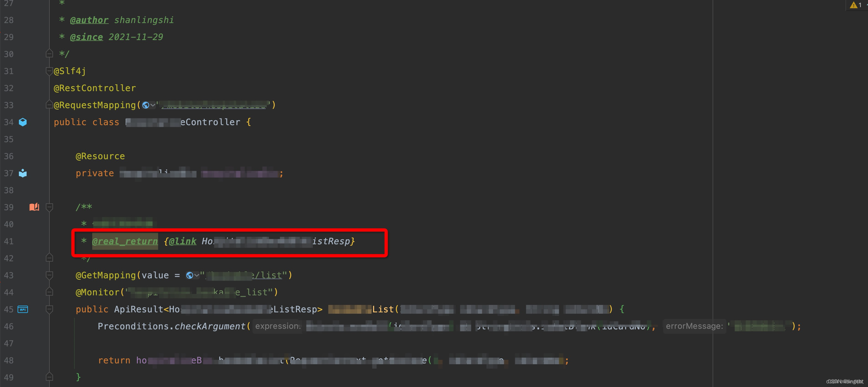The width and height of the screenshot is (868, 387).
Task: Click the @real_return custom tag
Action: (x=125, y=241)
